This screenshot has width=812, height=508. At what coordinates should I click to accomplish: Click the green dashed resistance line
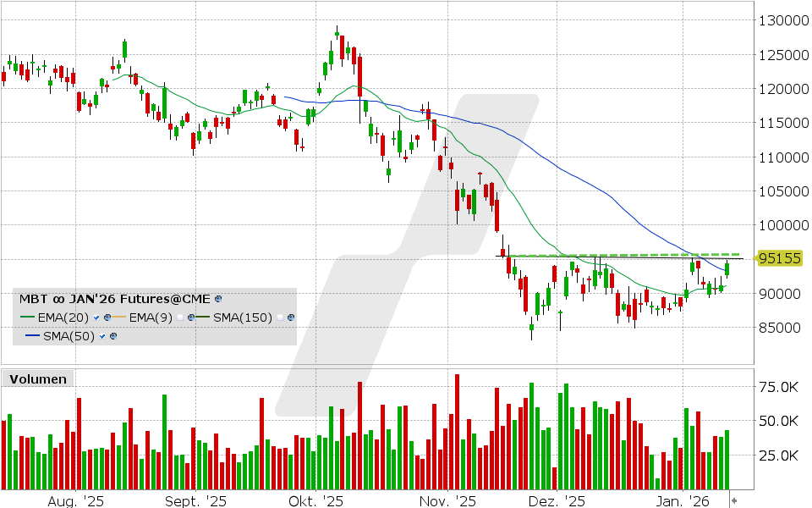[643, 254]
